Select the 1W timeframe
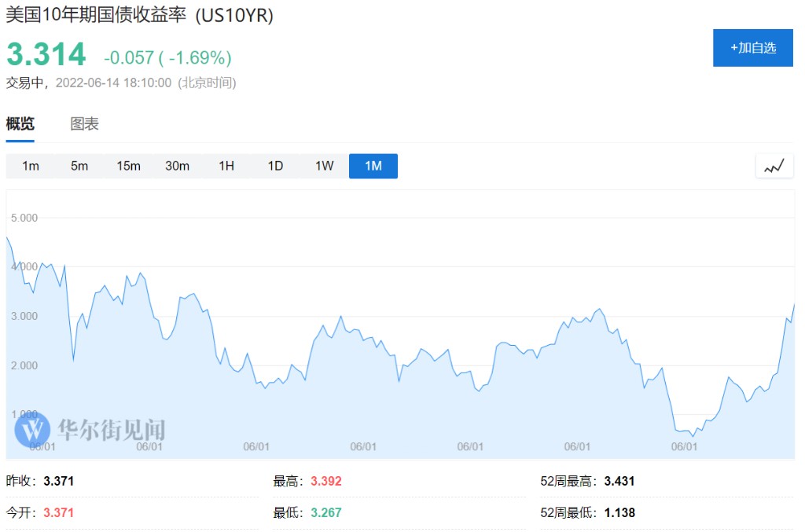805x532 pixels. coord(325,166)
